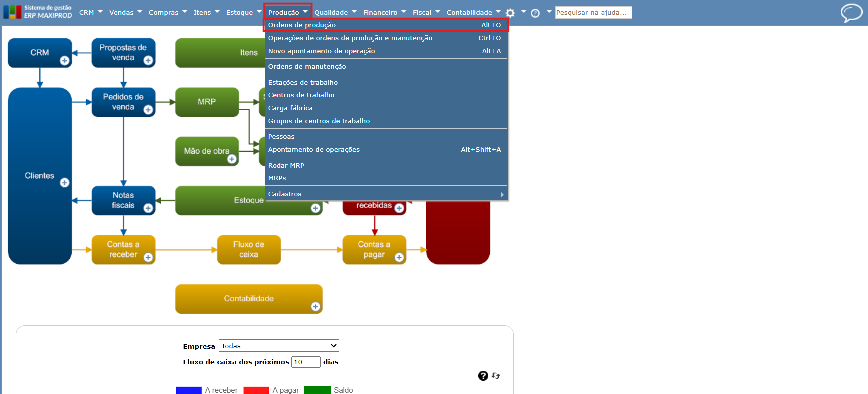This screenshot has height=394, width=868.
Task: Click the ERP MAXIPROD logo
Action: [x=38, y=12]
